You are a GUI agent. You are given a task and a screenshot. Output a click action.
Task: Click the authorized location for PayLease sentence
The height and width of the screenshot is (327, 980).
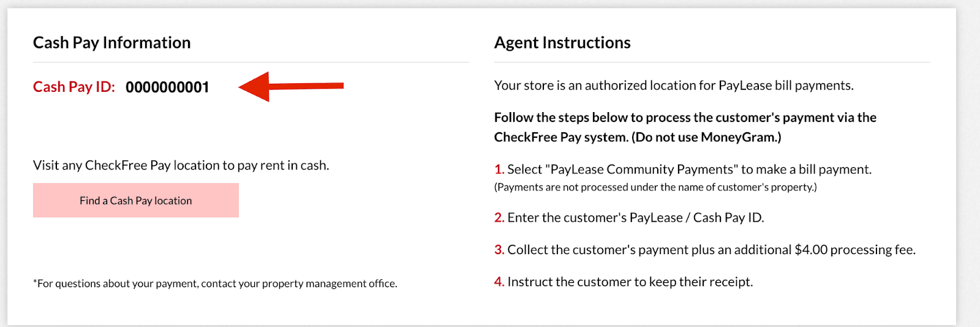[673, 85]
